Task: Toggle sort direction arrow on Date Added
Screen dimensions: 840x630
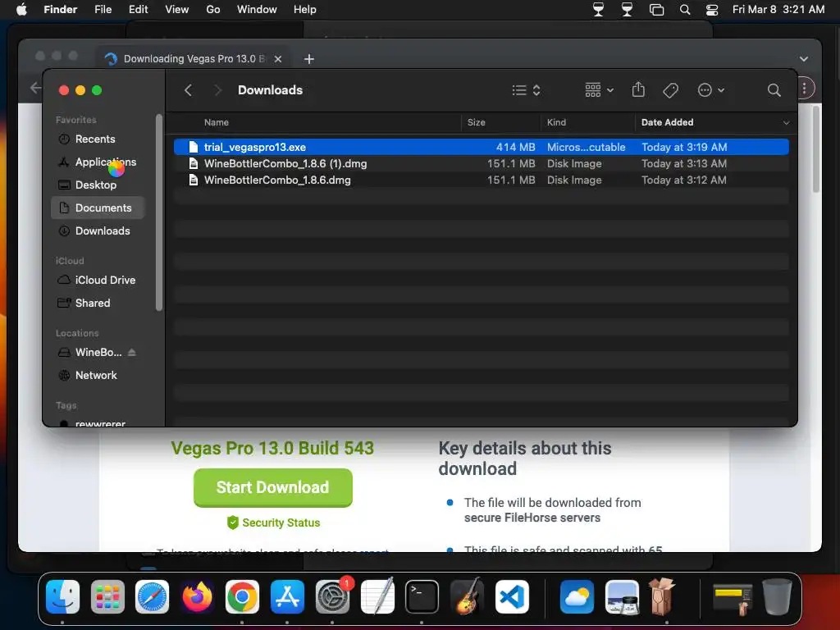Action: [786, 123]
